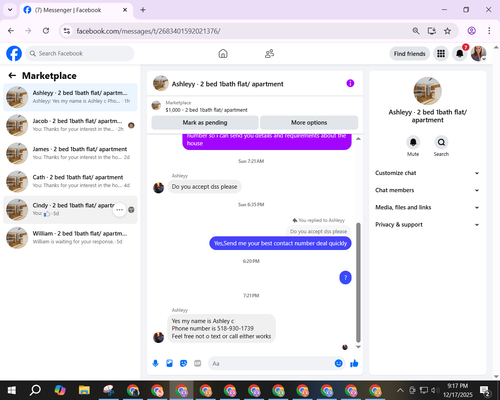Open conversation information purple icon
The height and width of the screenshot is (400, 500).
(350, 83)
